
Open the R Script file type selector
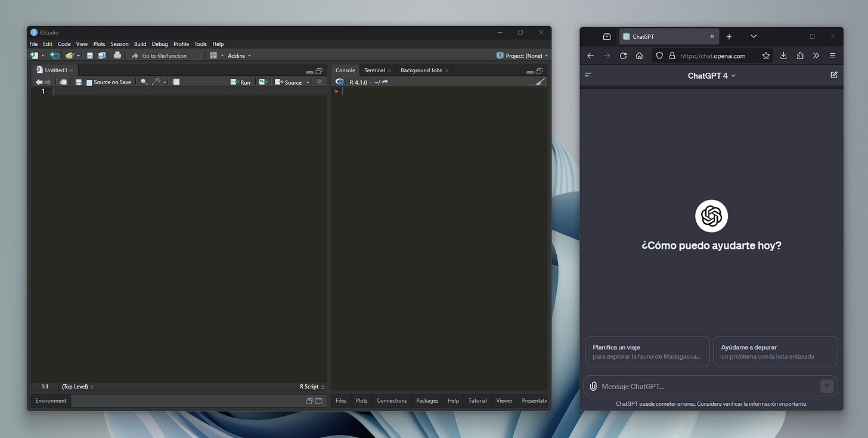pos(312,387)
